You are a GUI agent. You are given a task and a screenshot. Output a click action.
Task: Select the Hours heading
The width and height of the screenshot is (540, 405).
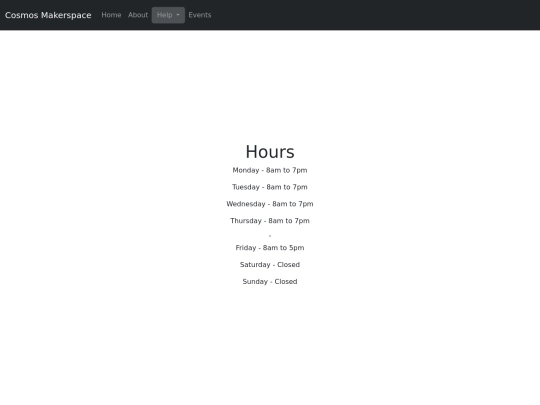tap(270, 152)
